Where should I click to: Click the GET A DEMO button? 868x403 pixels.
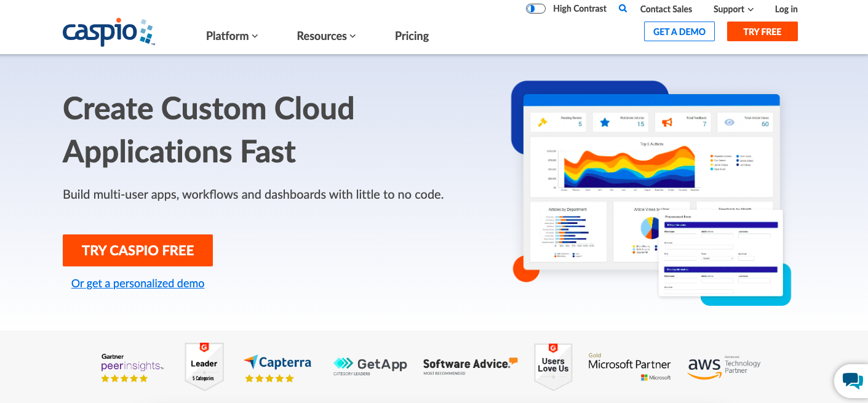pyautogui.click(x=679, y=31)
